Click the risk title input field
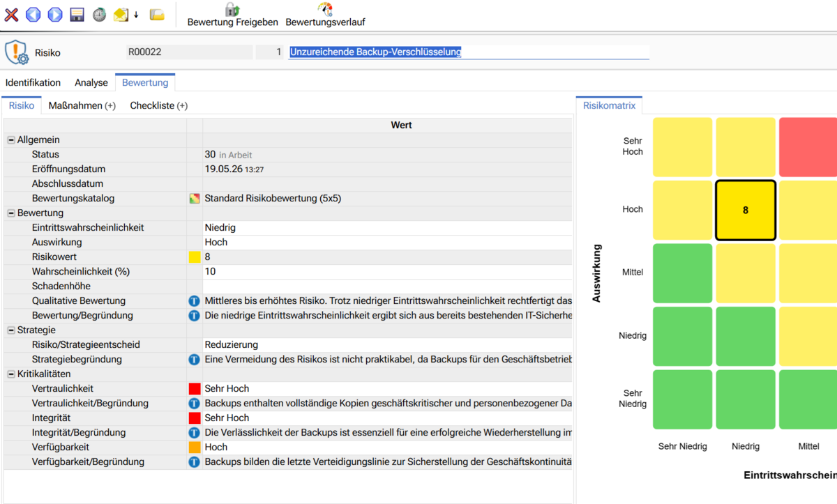 pos(469,52)
